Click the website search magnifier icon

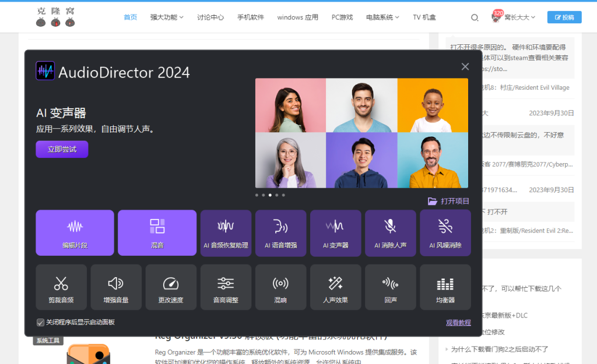pyautogui.click(x=475, y=17)
